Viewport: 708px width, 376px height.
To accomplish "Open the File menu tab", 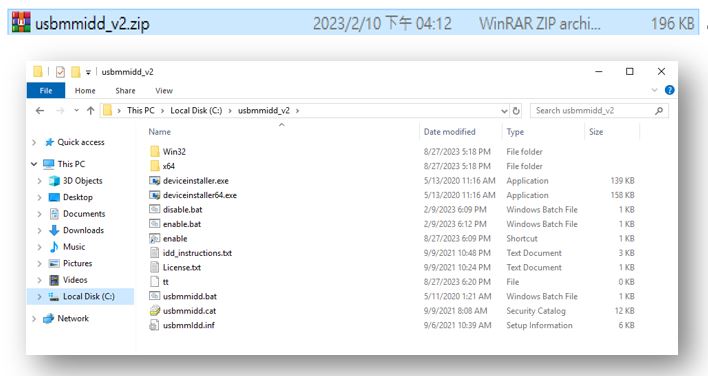I will [46, 90].
